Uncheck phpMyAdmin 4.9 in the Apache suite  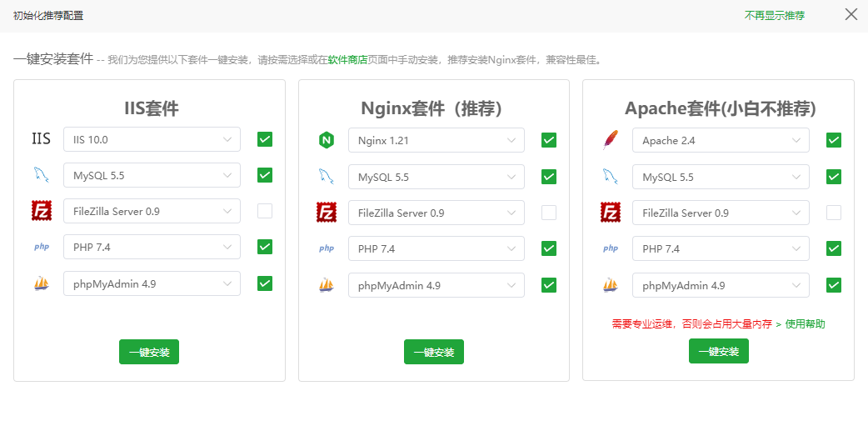click(834, 285)
